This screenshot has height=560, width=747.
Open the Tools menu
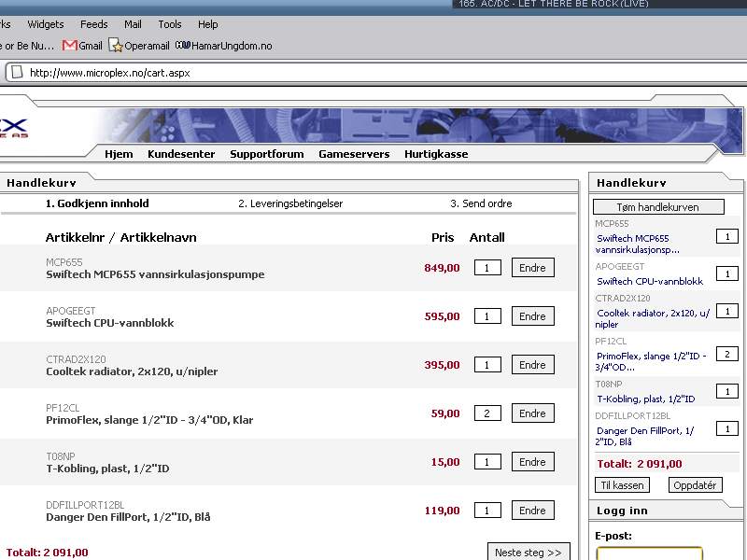coord(170,24)
